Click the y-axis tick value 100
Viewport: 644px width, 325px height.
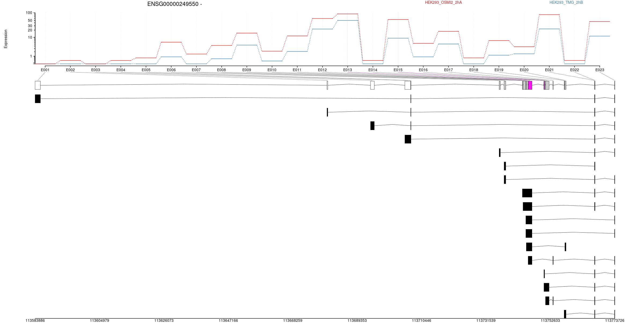pyautogui.click(x=29, y=13)
